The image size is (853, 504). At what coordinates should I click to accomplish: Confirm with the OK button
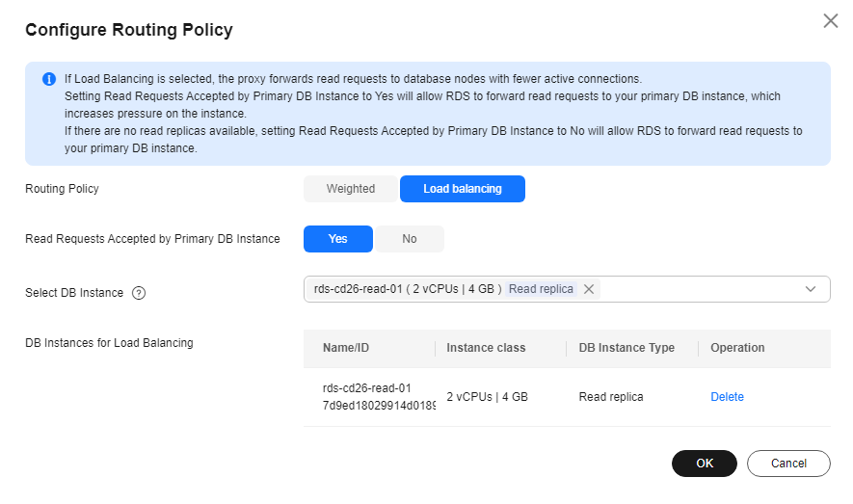click(704, 464)
